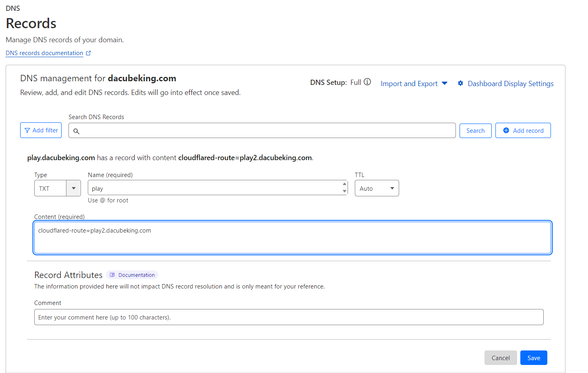Click the Comment input field

click(289, 317)
